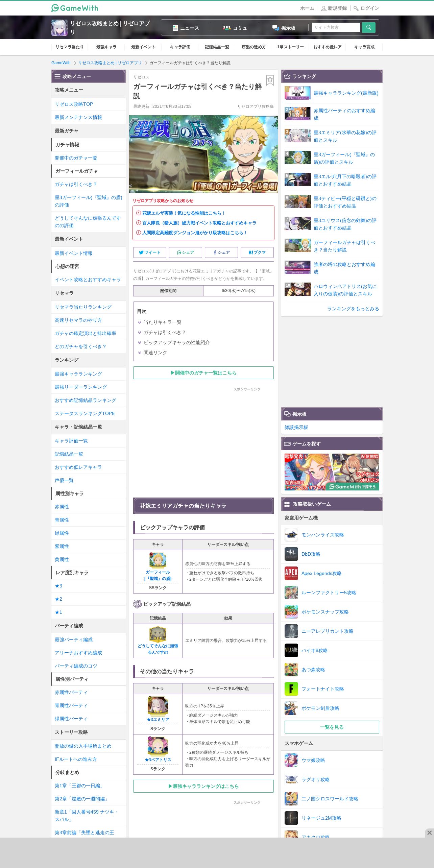Click the Garfiel gacha banner image
This screenshot has width=434, height=868.
point(203,154)
